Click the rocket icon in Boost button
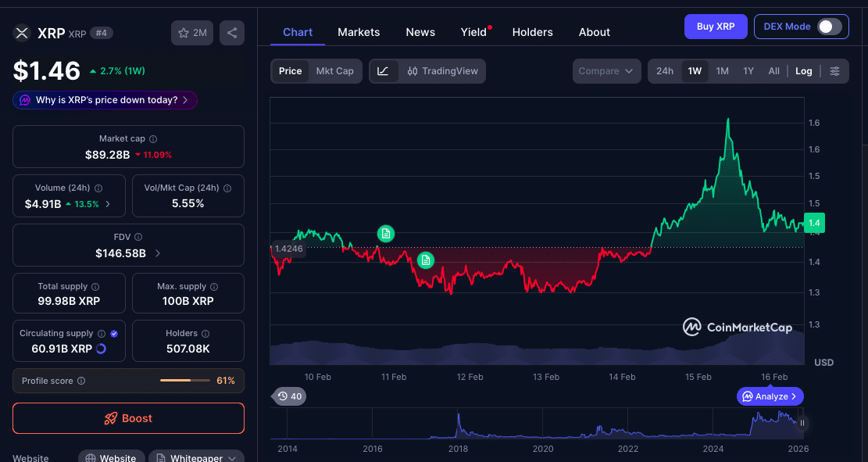 coord(111,418)
